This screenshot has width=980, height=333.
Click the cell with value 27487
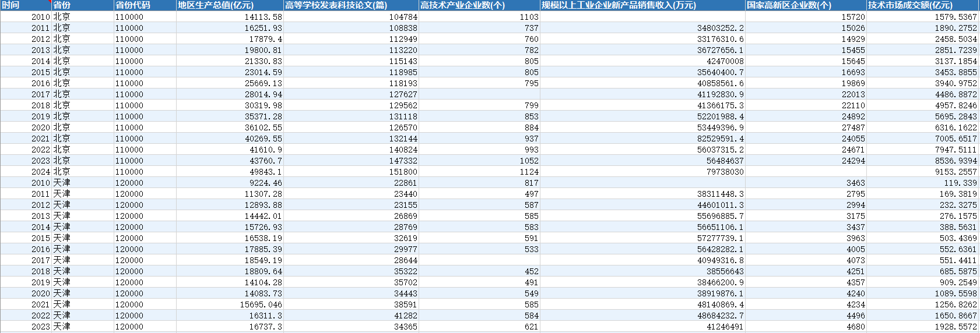[x=806, y=127]
